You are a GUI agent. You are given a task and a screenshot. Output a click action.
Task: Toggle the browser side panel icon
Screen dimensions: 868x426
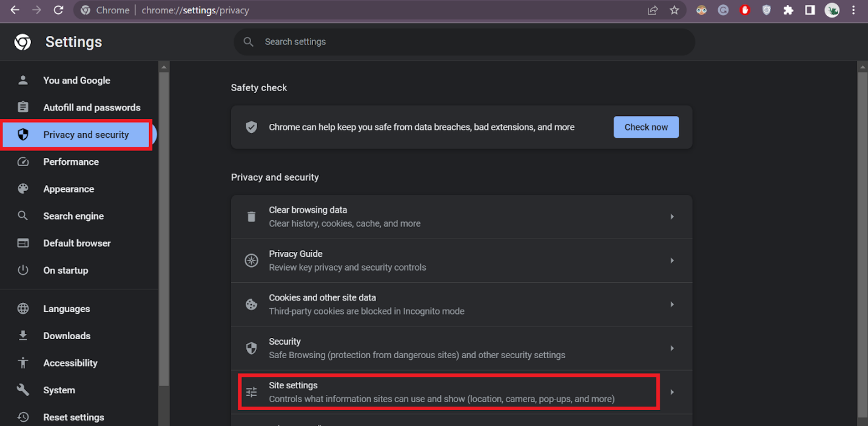tap(810, 10)
